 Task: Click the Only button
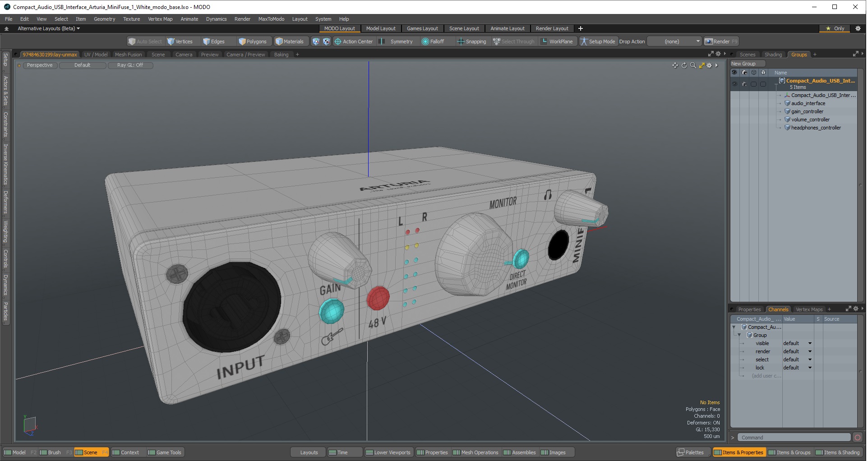click(835, 28)
